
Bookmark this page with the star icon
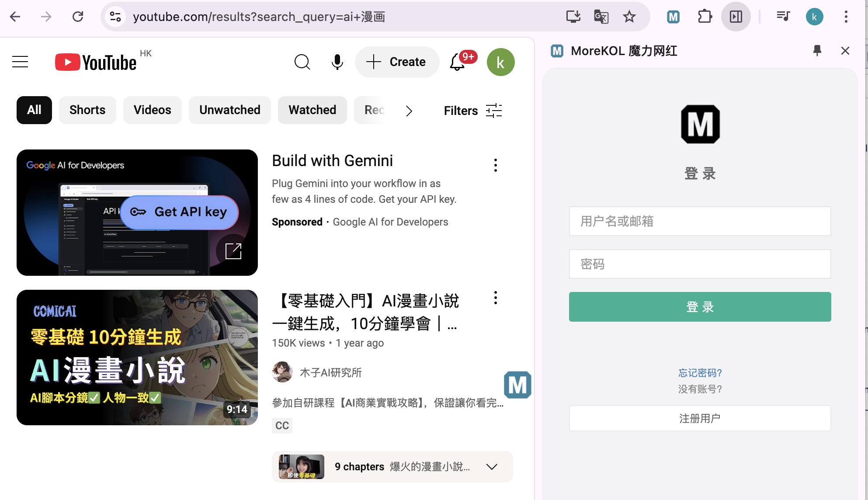pos(629,17)
